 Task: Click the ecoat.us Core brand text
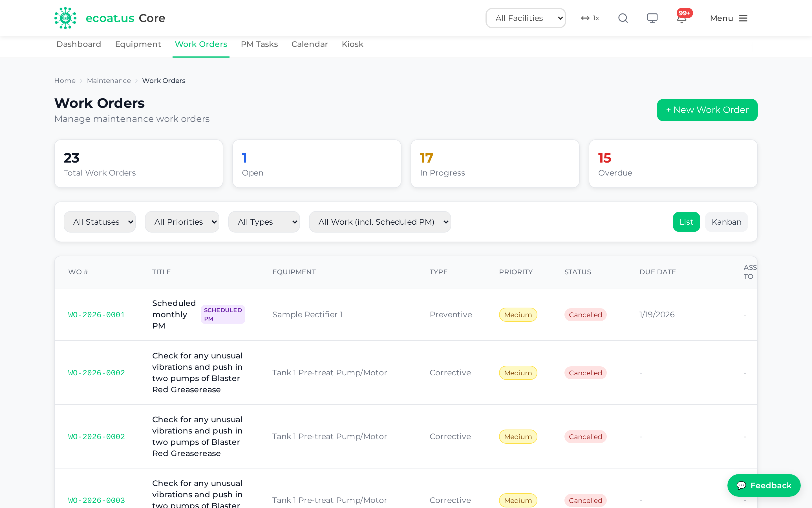pyautogui.click(x=125, y=18)
